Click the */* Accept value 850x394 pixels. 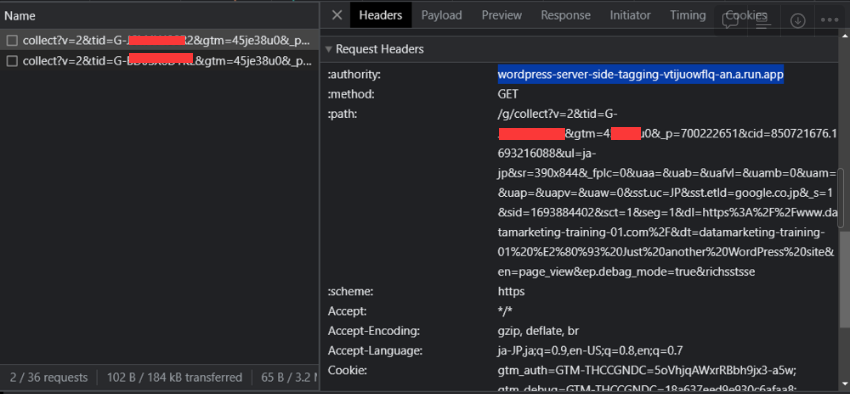tap(505, 312)
